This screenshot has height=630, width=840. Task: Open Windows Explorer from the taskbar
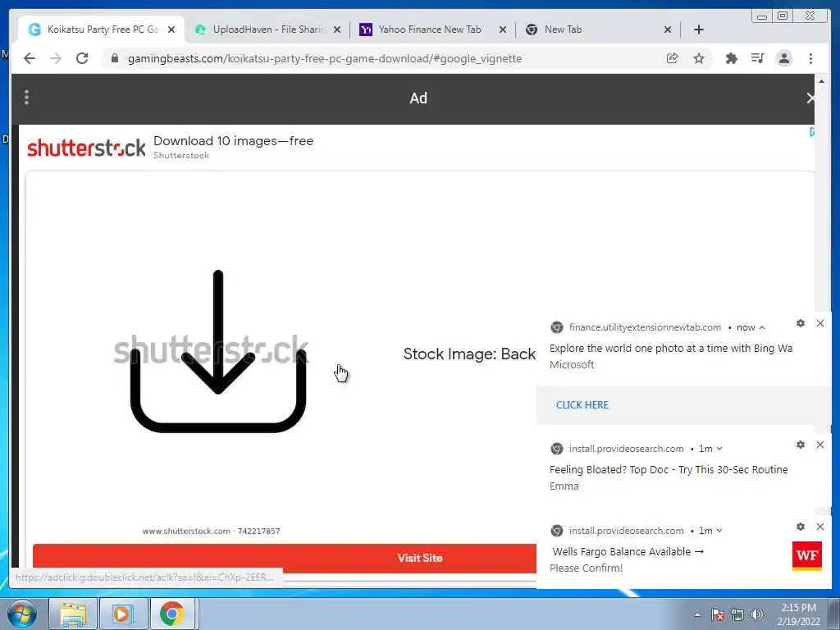[x=73, y=614]
